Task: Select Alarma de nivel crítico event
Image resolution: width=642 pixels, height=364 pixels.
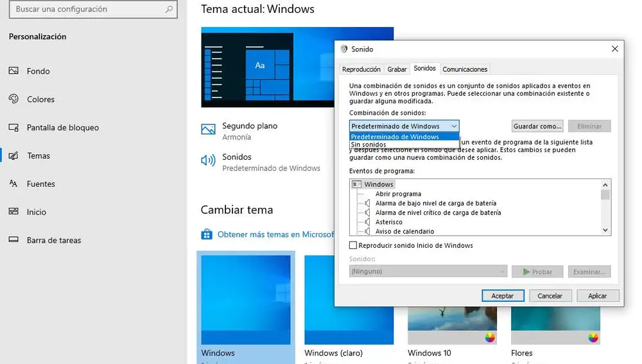Action: [x=438, y=212]
